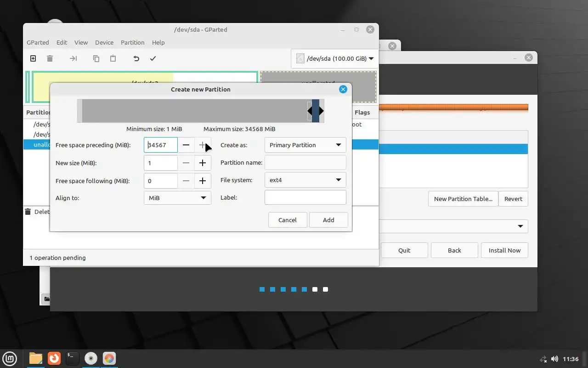The width and height of the screenshot is (588, 368).
Task: Open the Files folder icon in taskbar
Action: pyautogui.click(x=35, y=358)
